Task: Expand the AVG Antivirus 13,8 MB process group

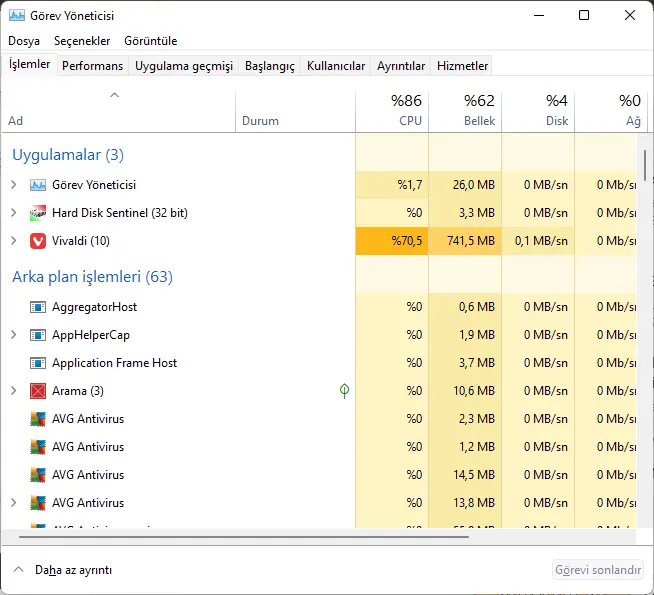Action: pos(14,502)
